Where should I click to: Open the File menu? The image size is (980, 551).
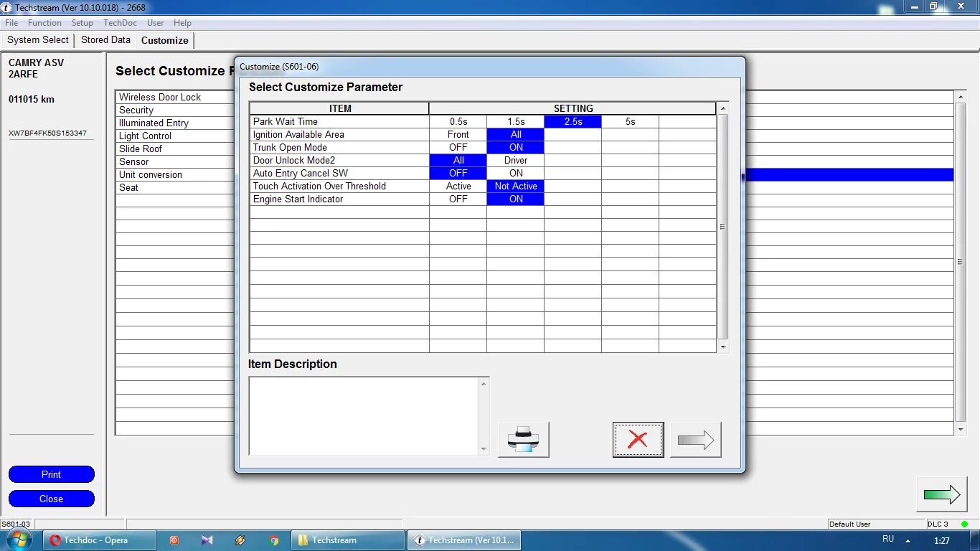point(11,23)
